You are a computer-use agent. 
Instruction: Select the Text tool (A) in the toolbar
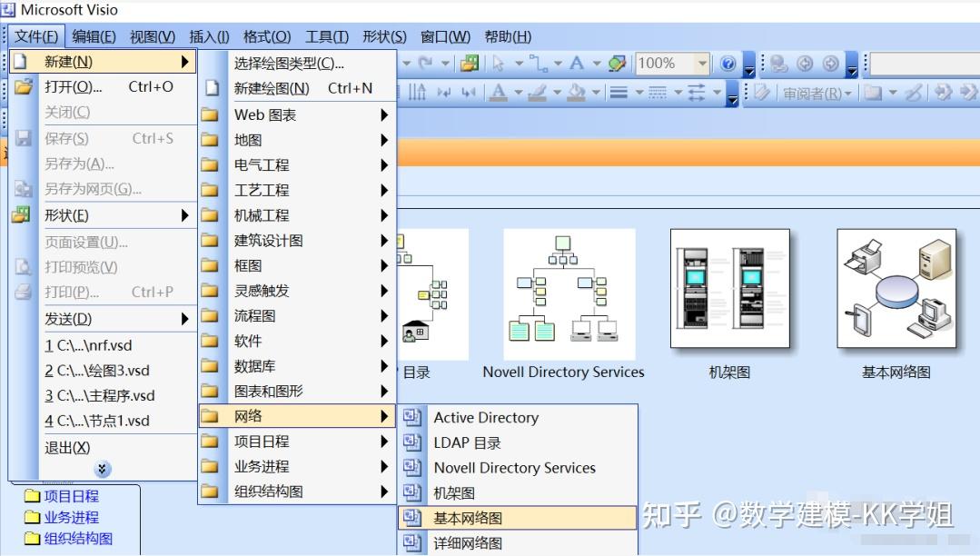click(576, 64)
